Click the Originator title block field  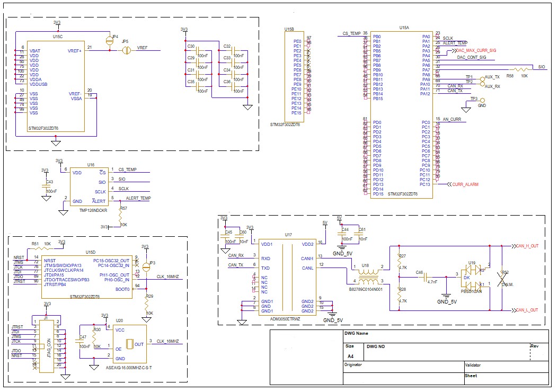point(353,364)
